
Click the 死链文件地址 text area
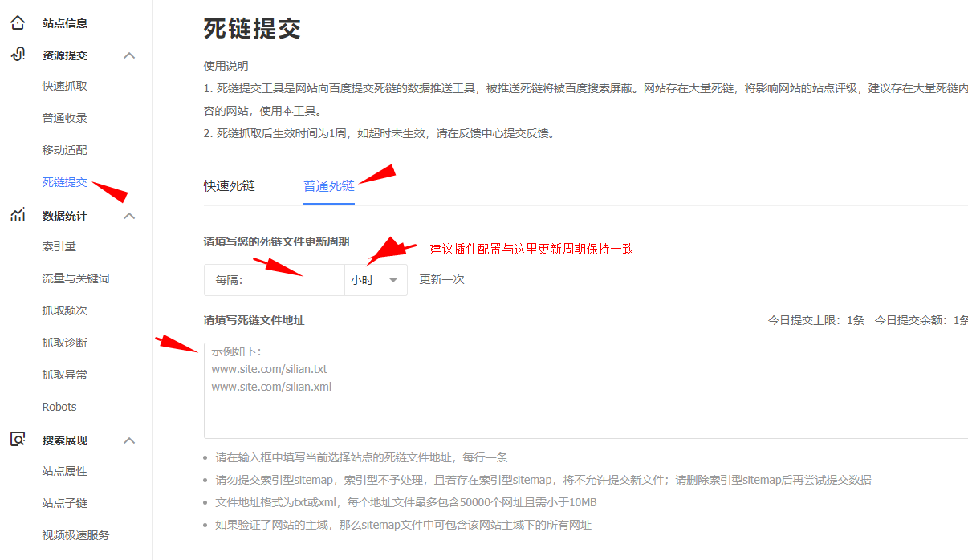click(586, 391)
